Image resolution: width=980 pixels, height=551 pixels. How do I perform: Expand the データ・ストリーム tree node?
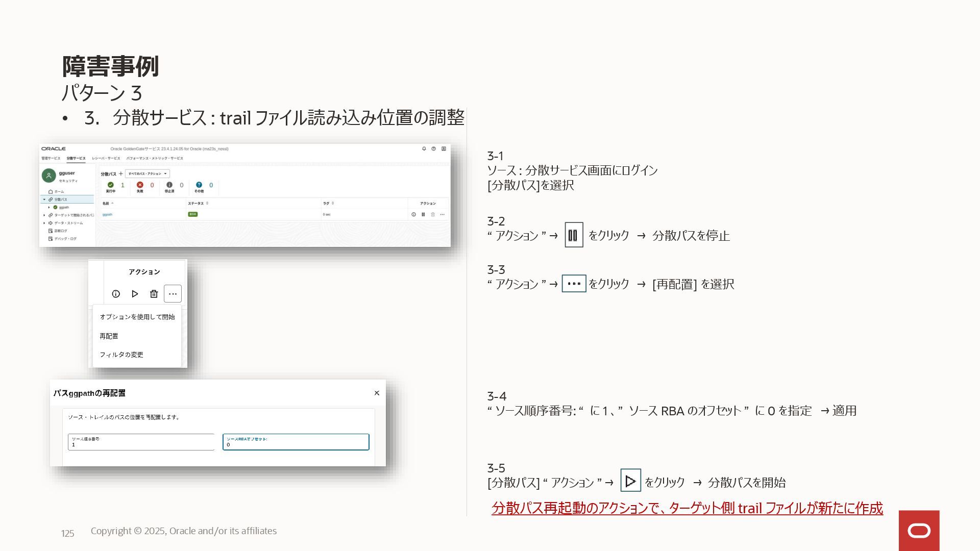[x=44, y=223]
